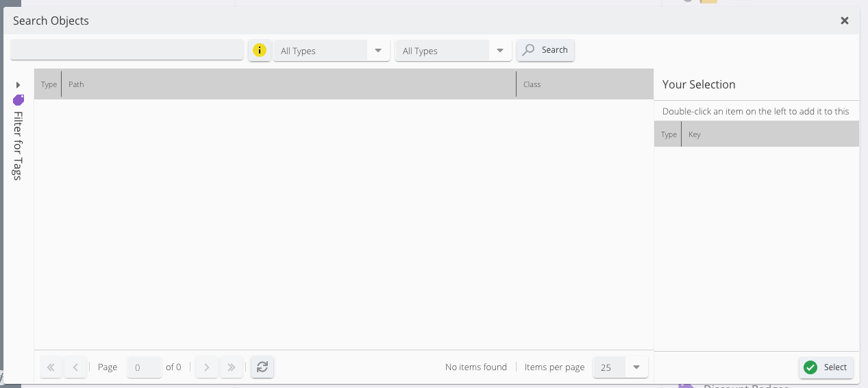Click the purple tag icon
Screen dimensions: 868x388
click(x=18, y=100)
